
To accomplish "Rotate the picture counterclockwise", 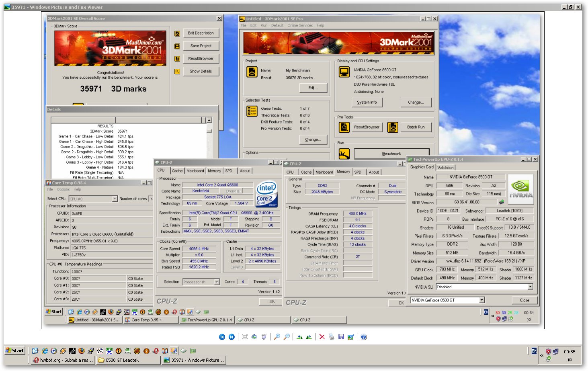I will pos(309,337).
